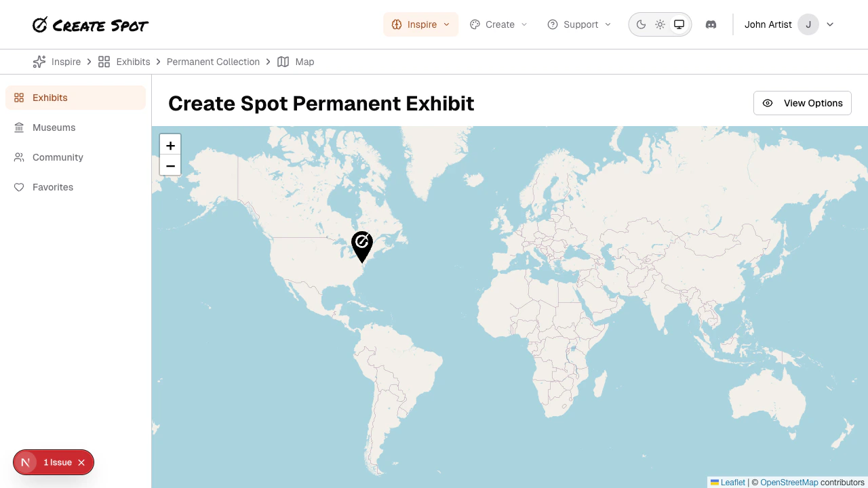Open the Discord icon in the header

711,24
